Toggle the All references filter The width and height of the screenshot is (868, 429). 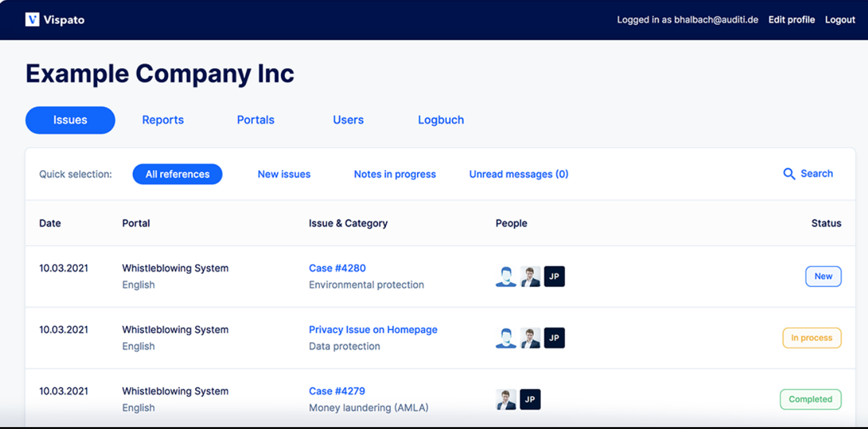(x=177, y=174)
